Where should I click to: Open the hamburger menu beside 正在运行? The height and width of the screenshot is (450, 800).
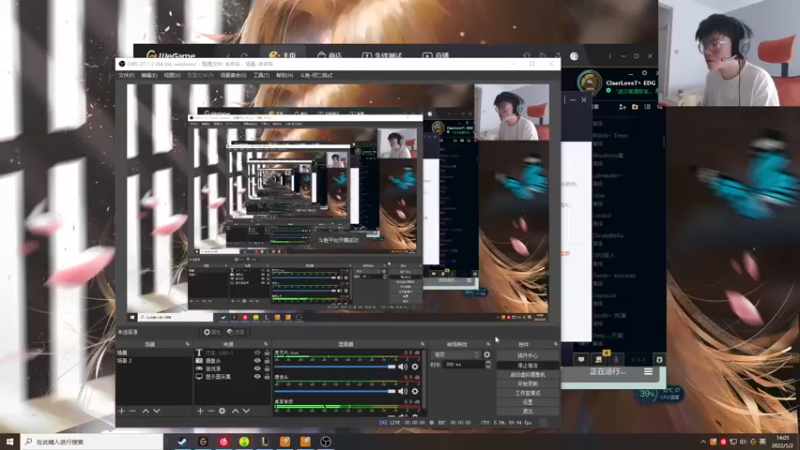[x=648, y=372]
